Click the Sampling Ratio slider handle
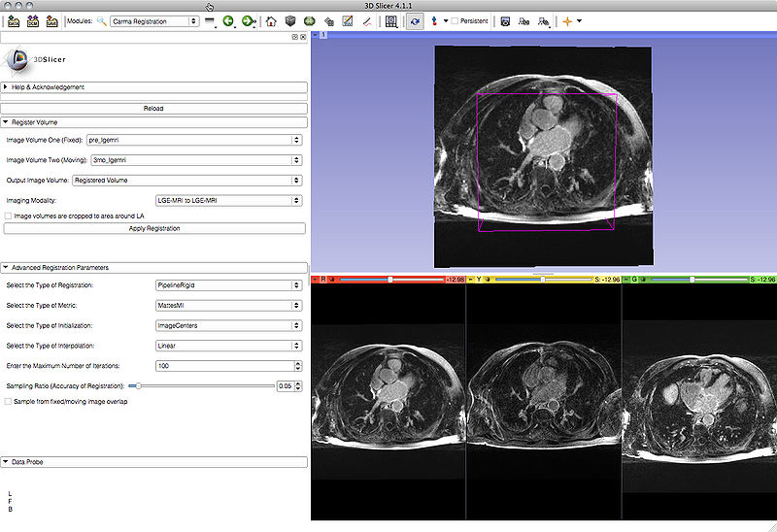 pos(140,385)
